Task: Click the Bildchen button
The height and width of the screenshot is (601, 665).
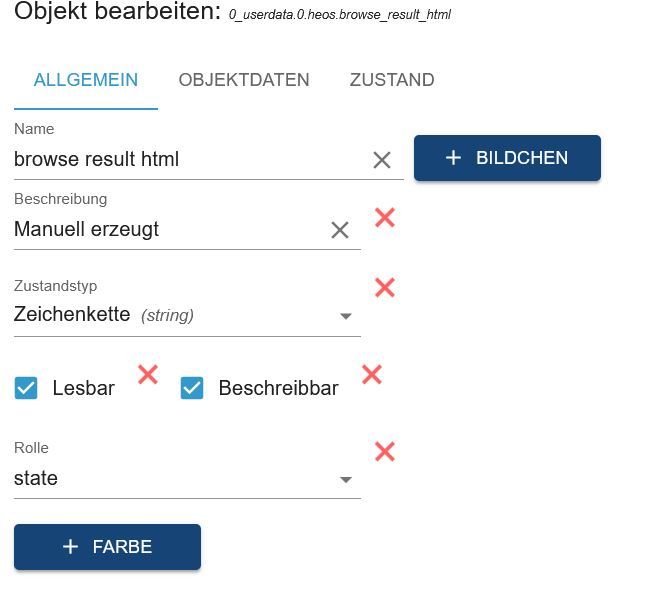Action: click(x=507, y=158)
